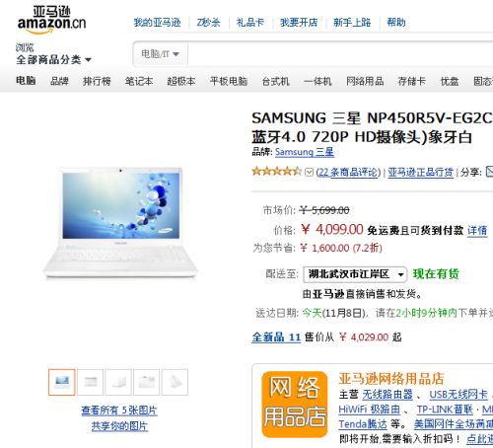The width and height of the screenshot is (493, 448).
Task: Select the fifth laptop thumbnail
Action: pos(175,382)
